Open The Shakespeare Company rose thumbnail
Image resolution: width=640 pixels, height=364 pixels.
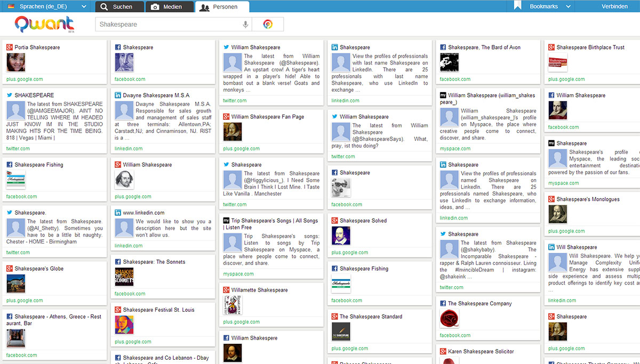pos(449,318)
